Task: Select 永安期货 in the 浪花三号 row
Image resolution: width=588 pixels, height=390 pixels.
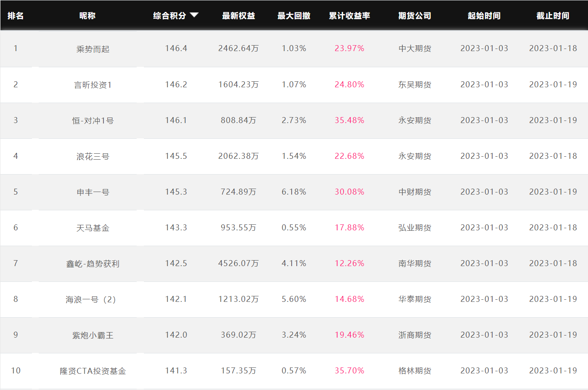Action: 415,156
